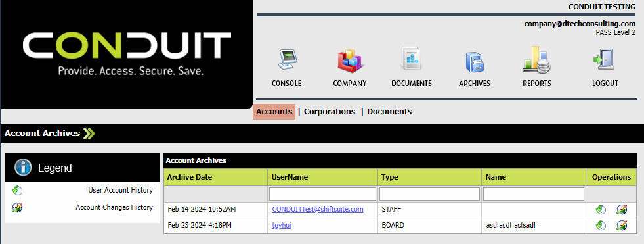Click the REPORTS menu label
The image size is (644, 244).
coord(537,83)
